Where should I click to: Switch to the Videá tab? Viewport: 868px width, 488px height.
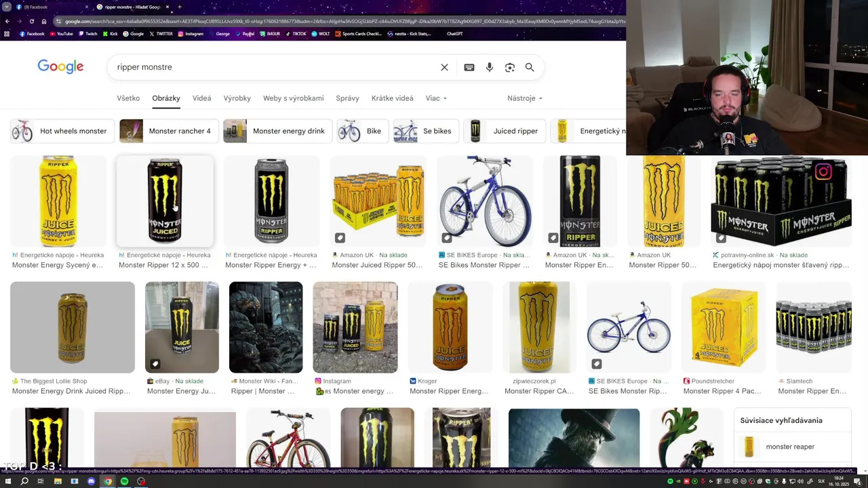(x=201, y=98)
